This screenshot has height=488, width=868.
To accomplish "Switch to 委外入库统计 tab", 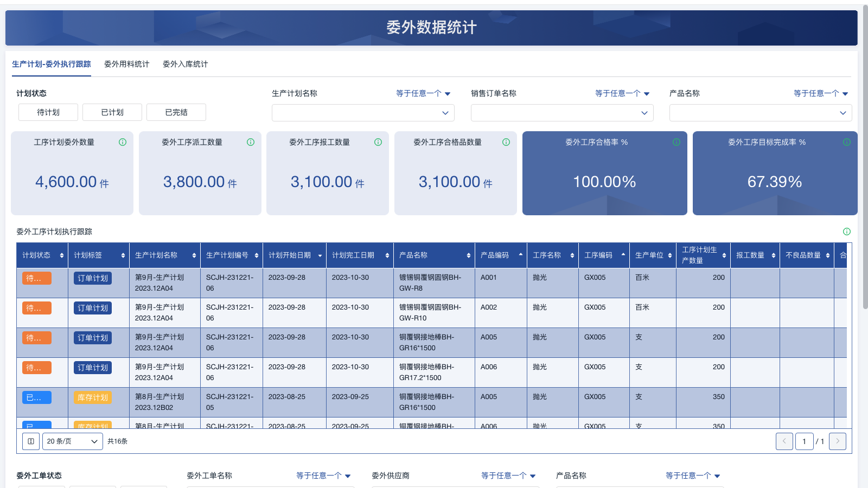I will click(186, 64).
